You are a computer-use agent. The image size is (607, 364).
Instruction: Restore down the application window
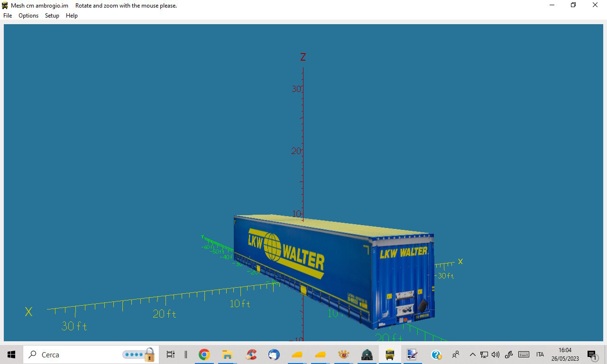pyautogui.click(x=573, y=5)
